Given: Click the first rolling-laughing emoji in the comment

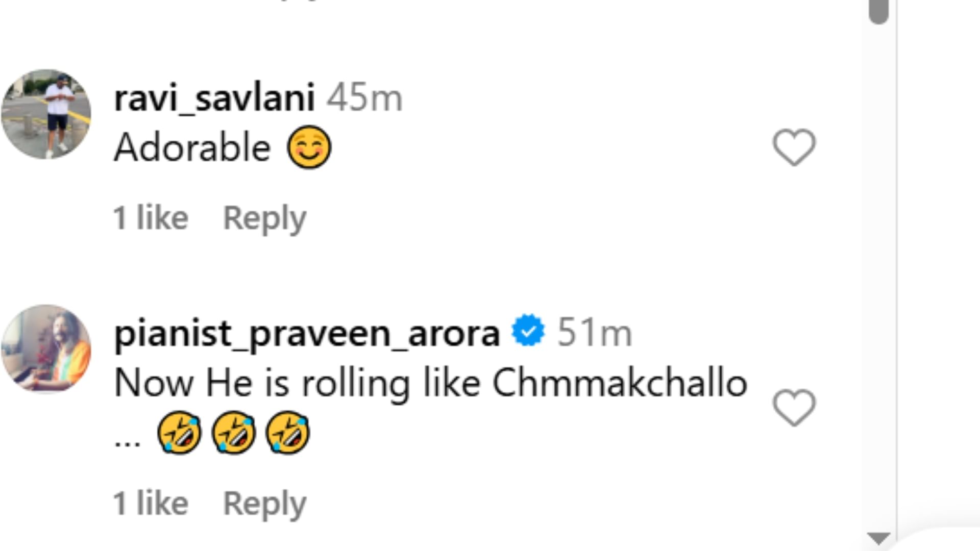Looking at the screenshot, I should 179,433.
